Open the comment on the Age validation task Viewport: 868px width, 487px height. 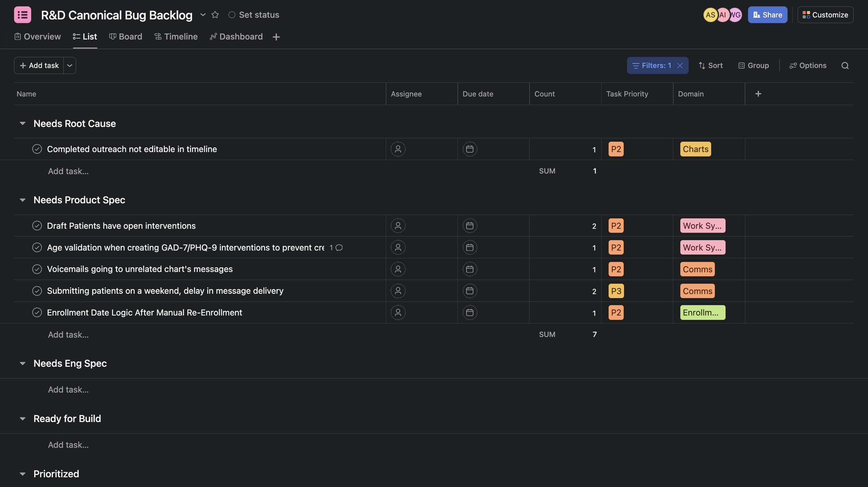click(339, 248)
